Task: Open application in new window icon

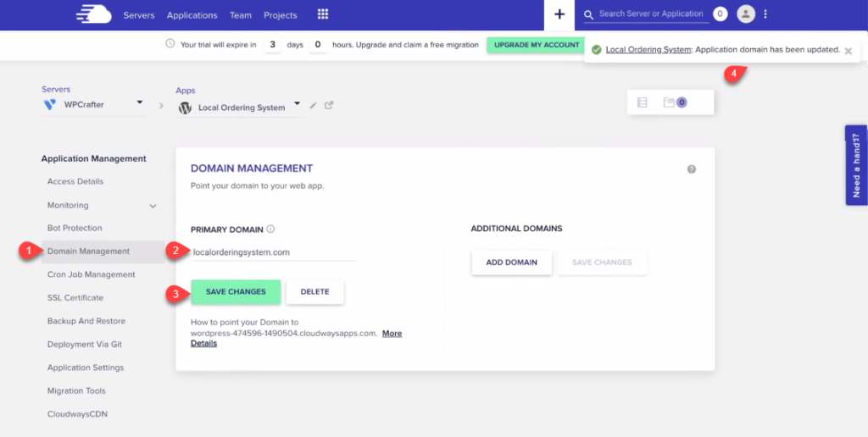Action: [x=329, y=105]
